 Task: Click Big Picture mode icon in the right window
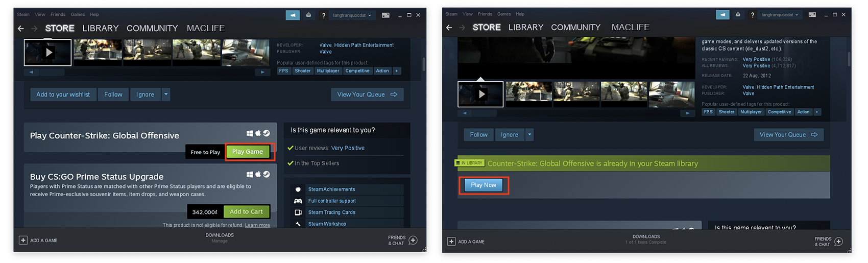point(812,15)
